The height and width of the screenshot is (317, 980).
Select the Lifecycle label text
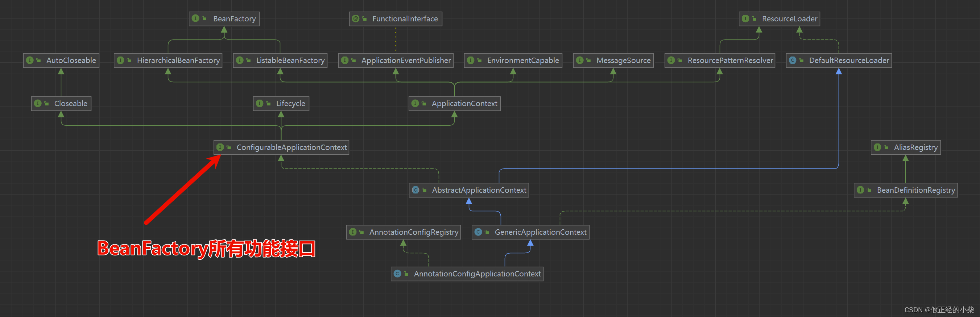click(x=291, y=103)
